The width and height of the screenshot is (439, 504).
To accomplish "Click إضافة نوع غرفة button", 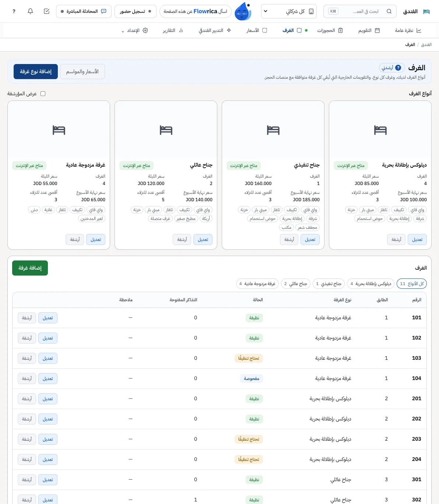I will [36, 71].
